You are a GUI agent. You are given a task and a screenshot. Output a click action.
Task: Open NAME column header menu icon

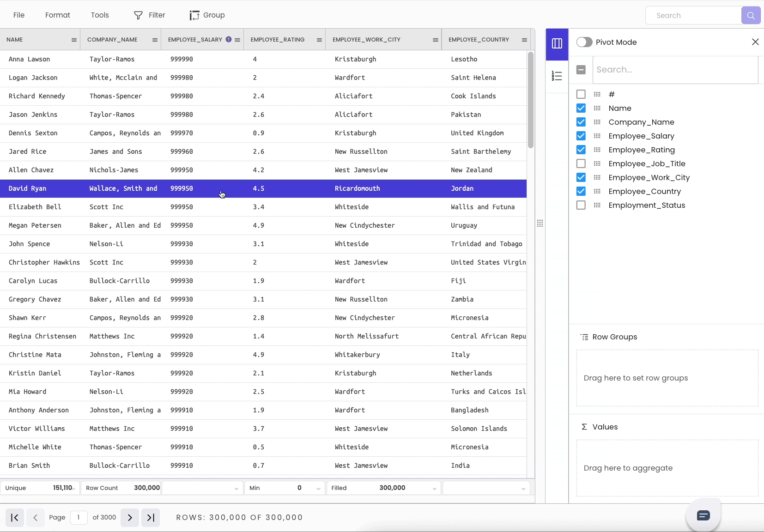(74, 40)
